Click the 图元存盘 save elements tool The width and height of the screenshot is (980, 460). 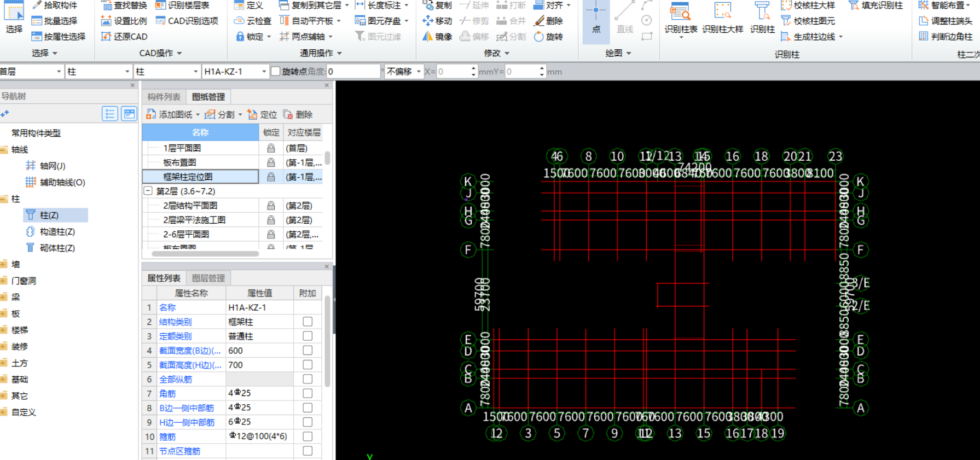[378, 21]
